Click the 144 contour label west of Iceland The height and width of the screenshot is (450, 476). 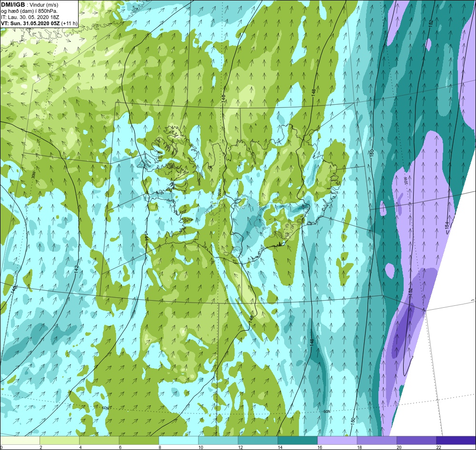[146, 237]
